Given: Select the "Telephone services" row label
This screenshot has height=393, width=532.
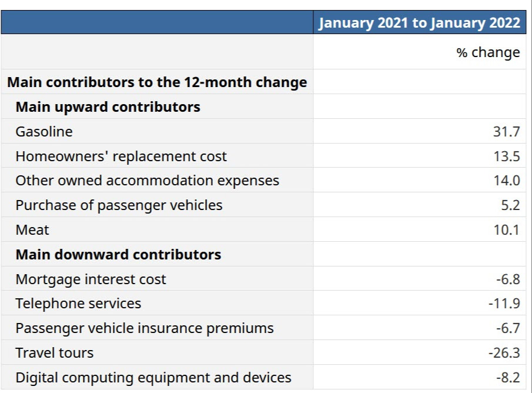Looking at the screenshot, I should 78,304.
